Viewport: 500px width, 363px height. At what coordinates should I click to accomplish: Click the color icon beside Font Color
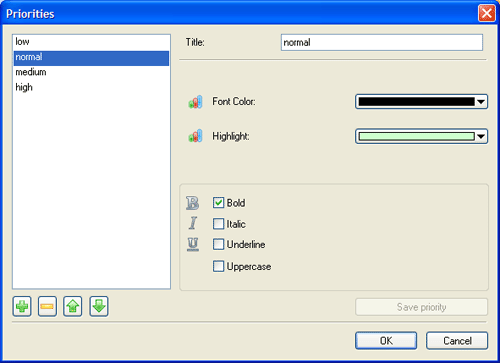[195, 102]
